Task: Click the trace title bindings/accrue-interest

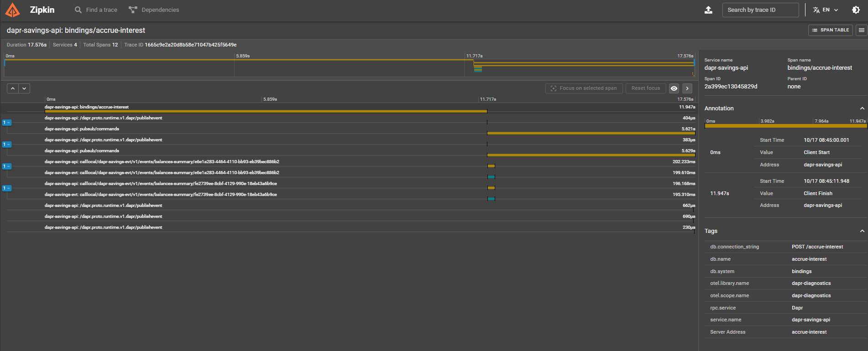Action: (x=76, y=30)
